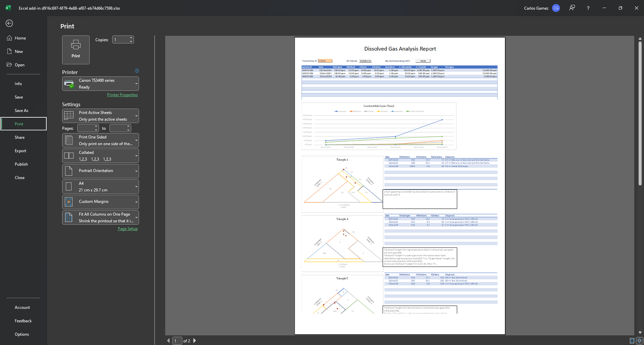Image resolution: width=644 pixels, height=345 pixels.
Task: Open the A4 paper size dropdown
Action: [100, 187]
